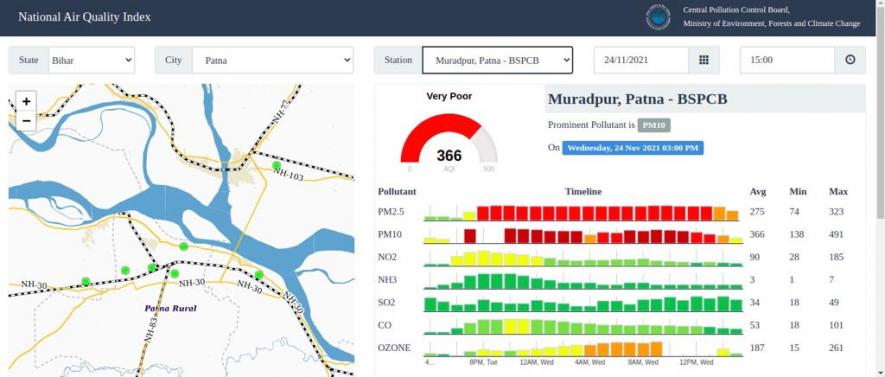
Task: Click the PM2.5 pollutant label
Action: pos(391,212)
